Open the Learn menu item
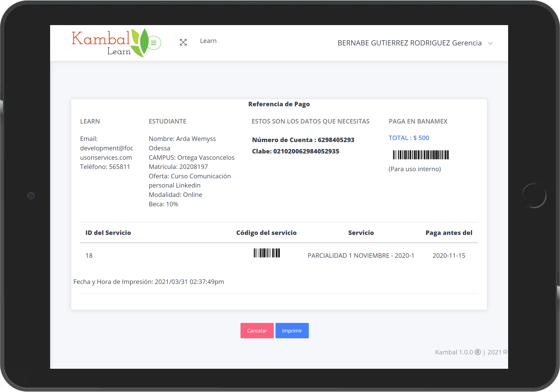Viewport: 560px width, 392px height. tap(208, 41)
